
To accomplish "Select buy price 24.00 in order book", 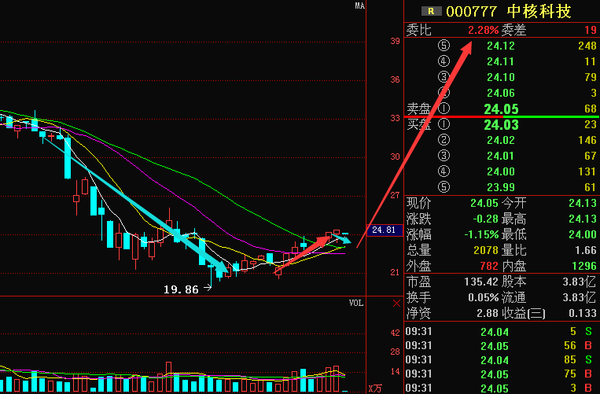I will click(x=501, y=171).
